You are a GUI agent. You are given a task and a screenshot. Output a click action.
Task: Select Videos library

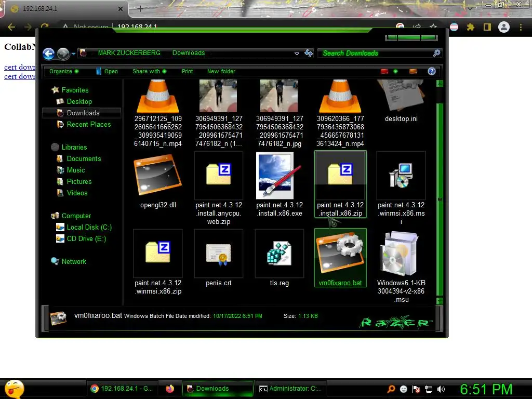tap(77, 193)
